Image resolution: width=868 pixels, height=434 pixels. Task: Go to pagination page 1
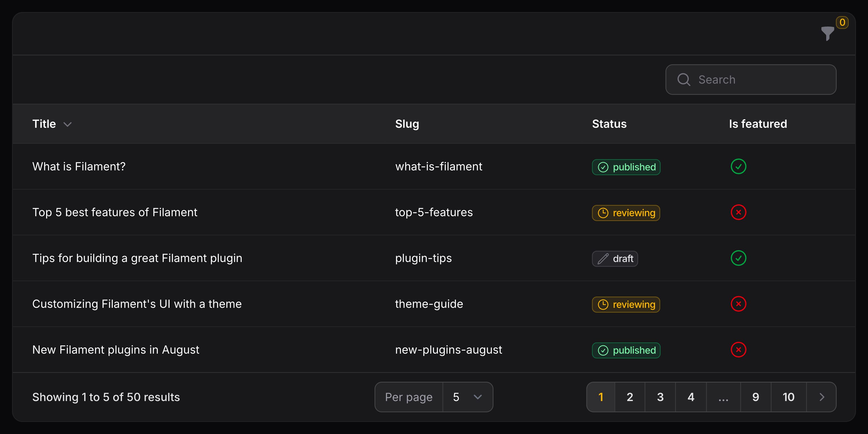(601, 397)
